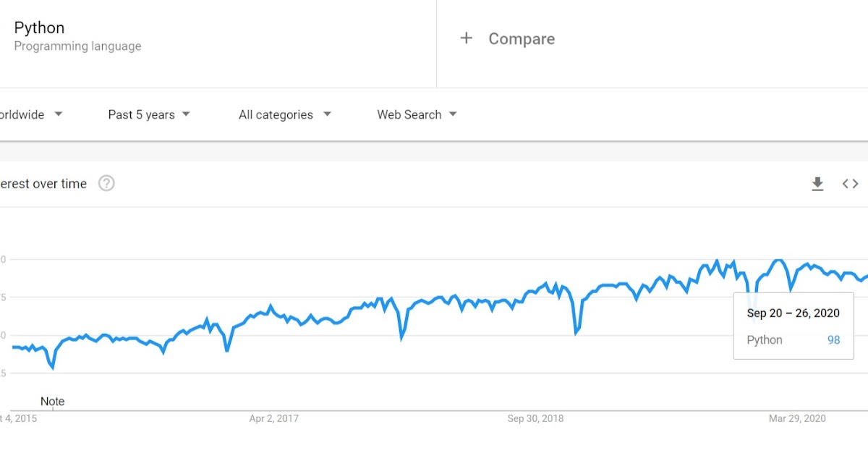
Task: Click the Apr 2, 2017 axis label
Action: [273, 418]
